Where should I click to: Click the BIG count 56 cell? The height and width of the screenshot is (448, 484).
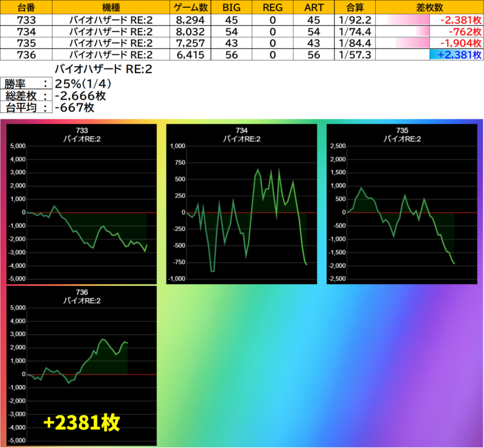(231, 54)
